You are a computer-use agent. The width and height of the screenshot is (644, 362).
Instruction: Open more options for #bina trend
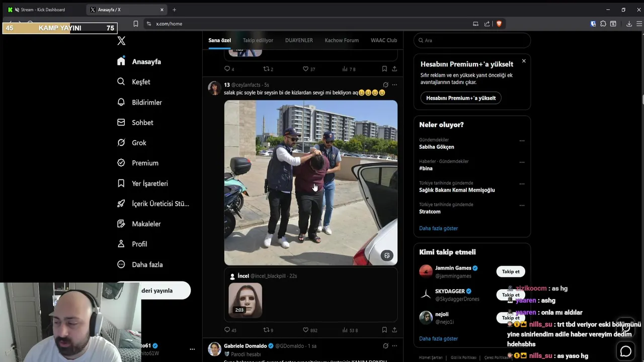coord(522,162)
